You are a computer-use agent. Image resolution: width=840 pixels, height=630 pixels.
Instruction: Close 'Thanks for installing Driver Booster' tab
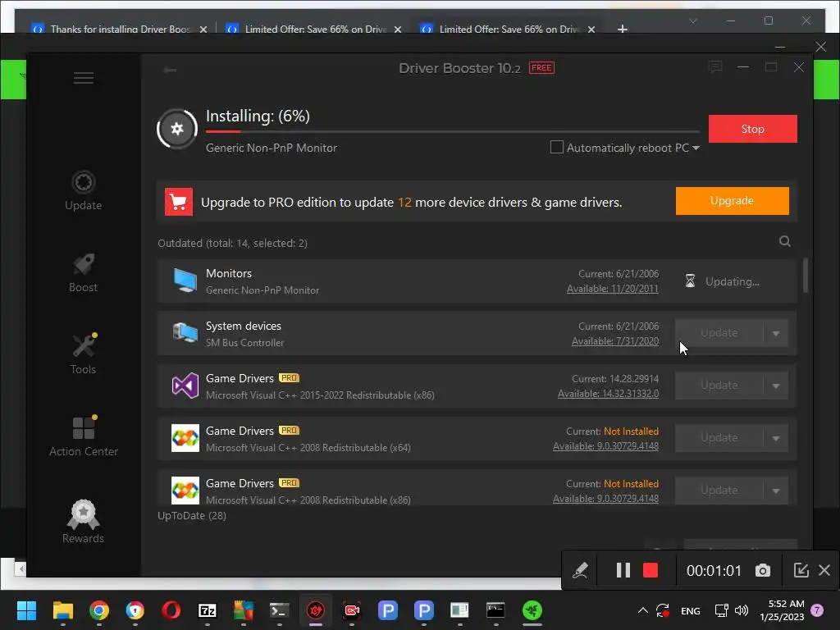coord(203,30)
